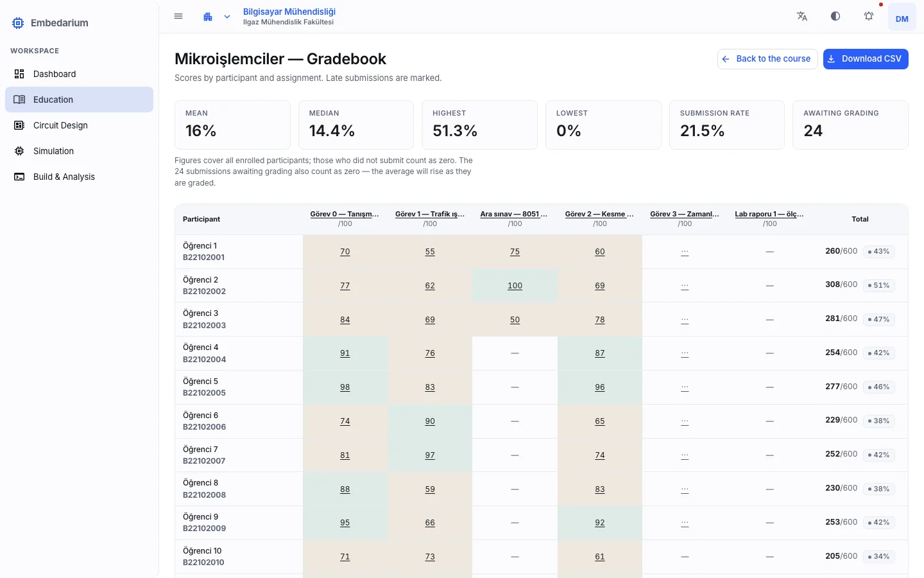Image resolution: width=924 pixels, height=578 pixels.
Task: Open Öğrenci 7's Görev 1 score 97
Action: click(x=430, y=455)
